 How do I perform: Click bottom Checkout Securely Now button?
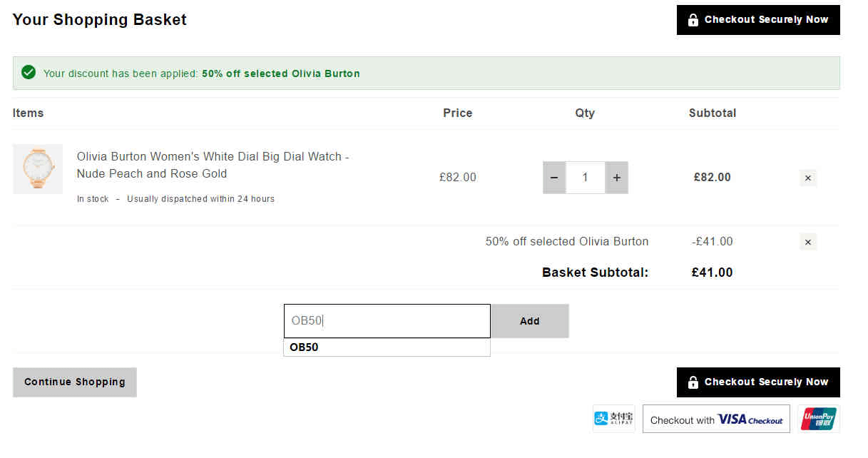point(758,382)
